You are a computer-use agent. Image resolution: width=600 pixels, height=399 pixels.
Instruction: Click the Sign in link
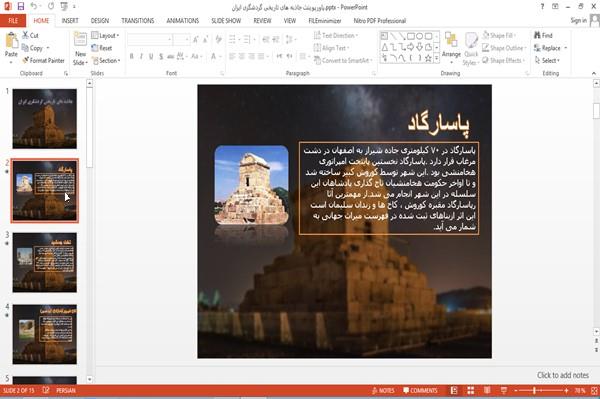pyautogui.click(x=578, y=20)
